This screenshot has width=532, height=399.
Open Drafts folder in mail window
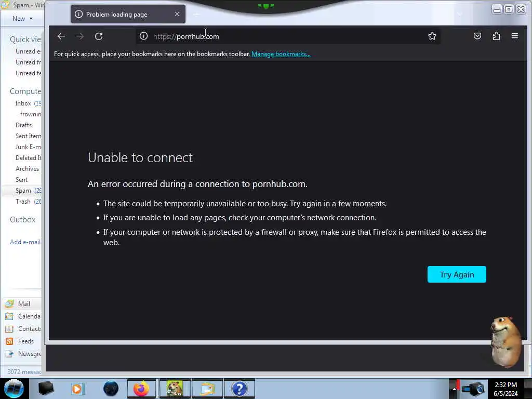23,125
